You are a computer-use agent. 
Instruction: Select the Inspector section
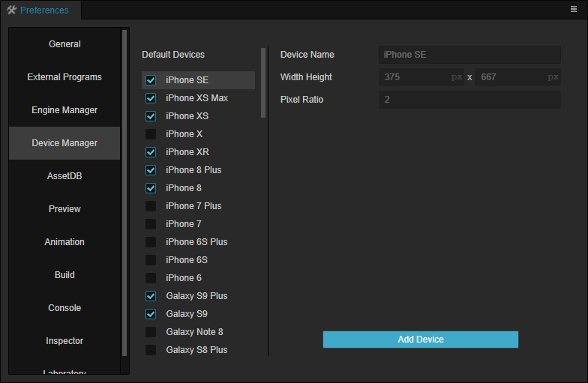[64, 341]
